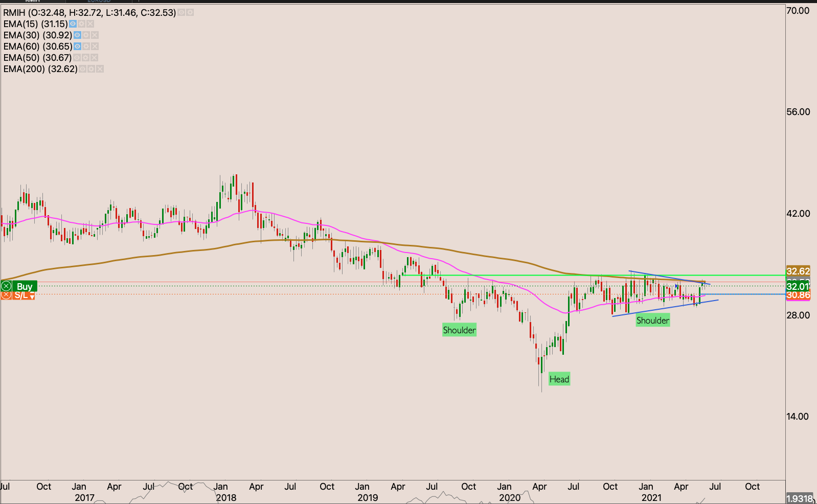Open RMIH price series settings gear
This screenshot has height=504, width=817.
(190, 12)
